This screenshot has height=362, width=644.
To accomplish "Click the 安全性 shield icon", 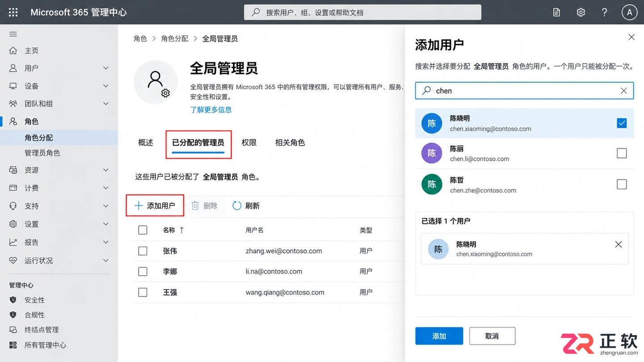I will (x=13, y=300).
